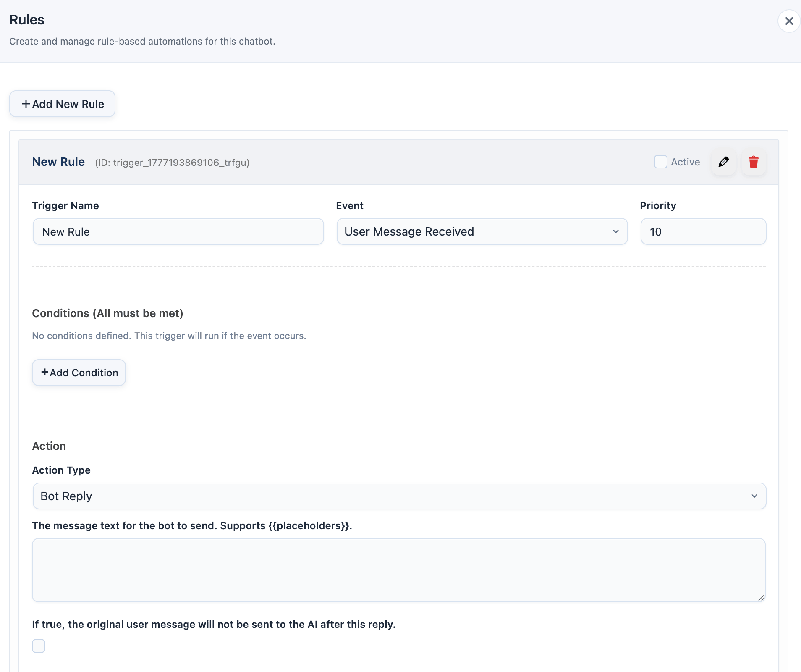This screenshot has height=672, width=801.
Task: Click the New Rule header title
Action: tap(58, 162)
